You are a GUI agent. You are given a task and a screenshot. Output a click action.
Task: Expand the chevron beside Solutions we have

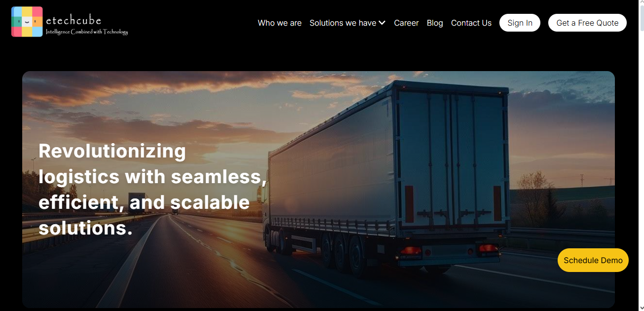[x=382, y=23]
